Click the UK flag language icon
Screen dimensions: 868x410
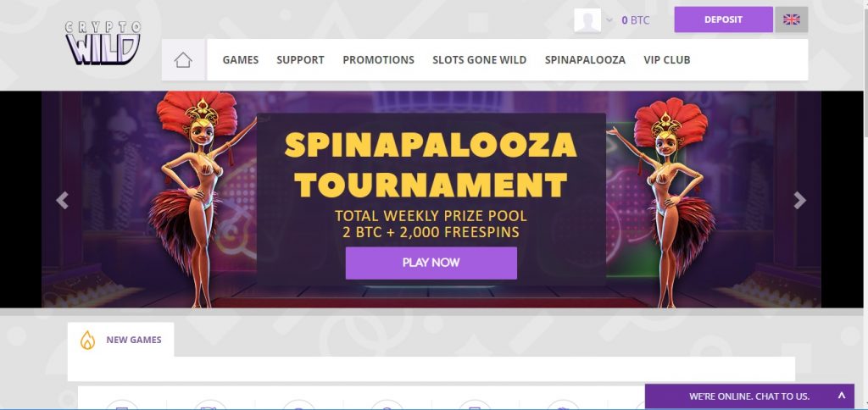pyautogui.click(x=792, y=19)
